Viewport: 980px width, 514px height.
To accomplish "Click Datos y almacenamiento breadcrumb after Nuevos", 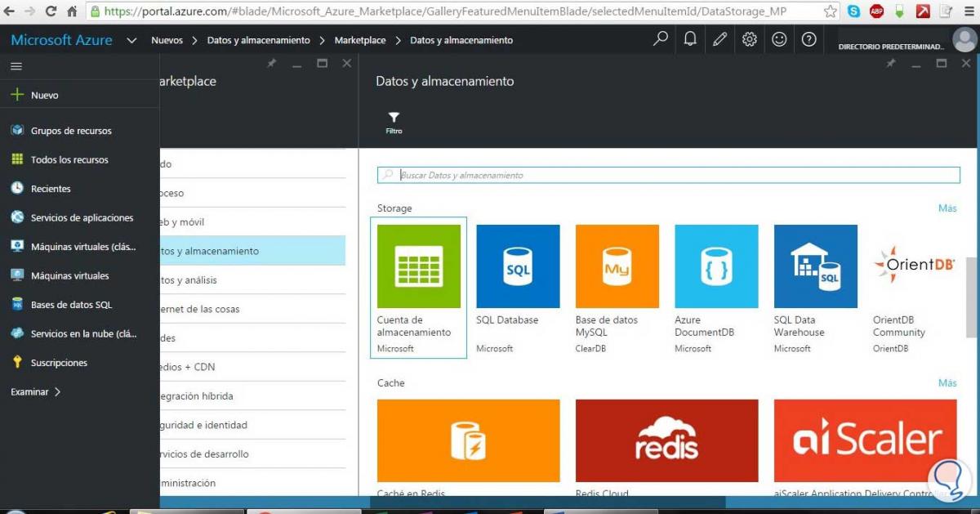I will click(x=259, y=40).
